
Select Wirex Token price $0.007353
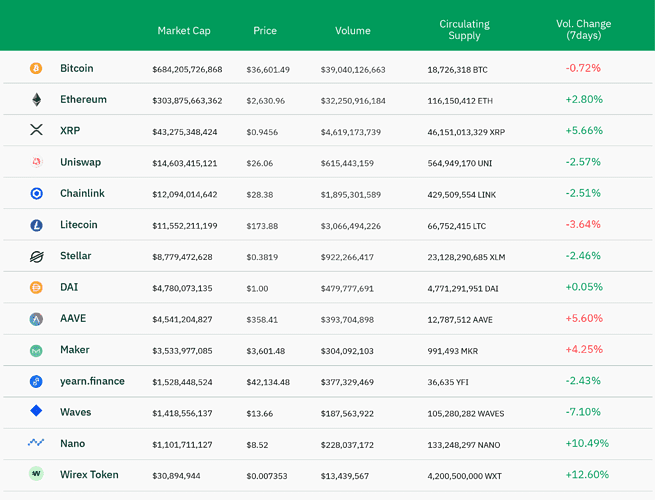[x=267, y=476]
